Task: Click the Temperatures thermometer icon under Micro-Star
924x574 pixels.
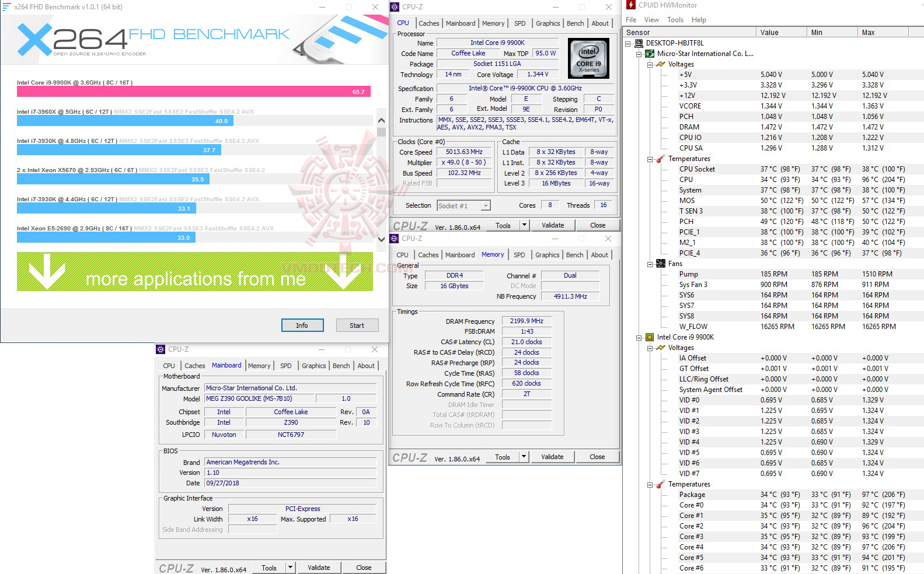Action: [661, 159]
